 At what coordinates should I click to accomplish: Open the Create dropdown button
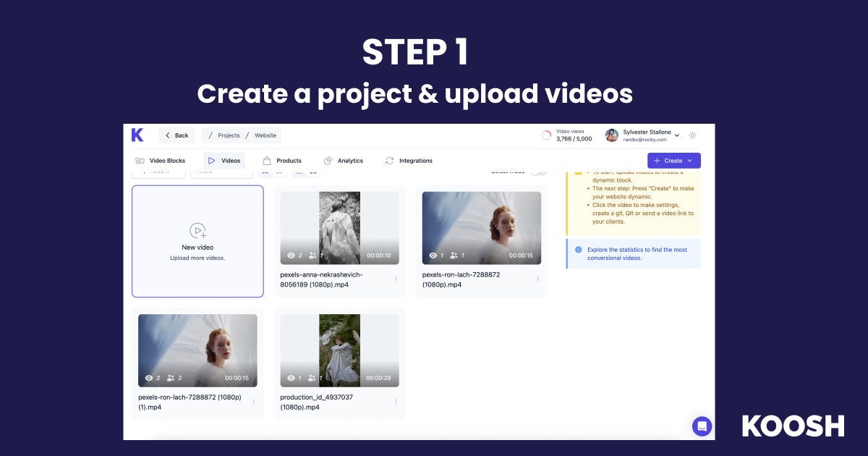[x=673, y=161]
